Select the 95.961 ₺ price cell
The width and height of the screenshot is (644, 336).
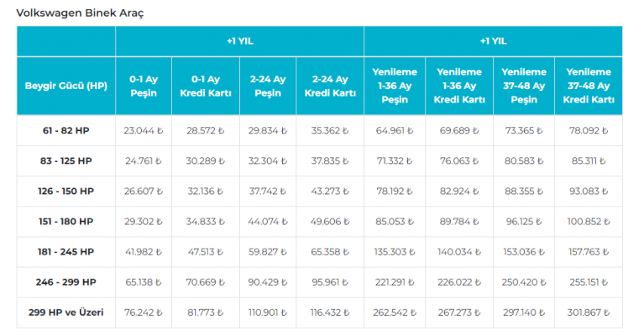tap(330, 282)
